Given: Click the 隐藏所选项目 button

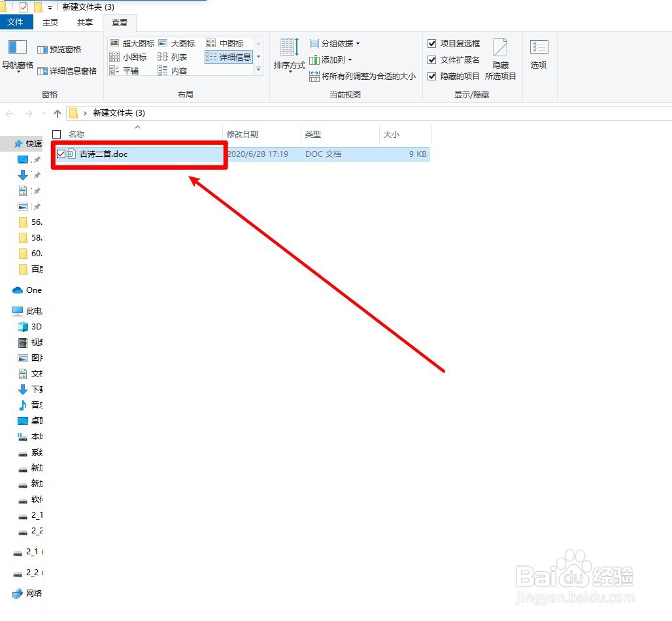Looking at the screenshot, I should coord(501,59).
